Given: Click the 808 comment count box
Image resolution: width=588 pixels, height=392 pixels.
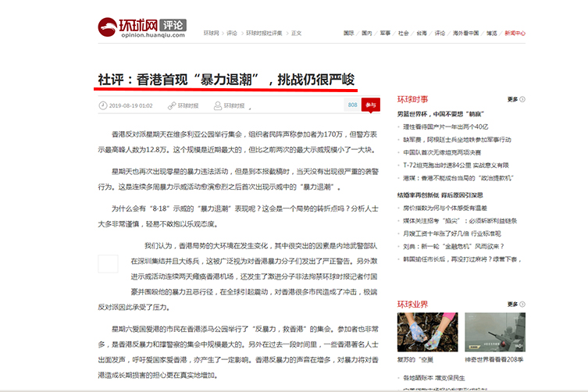Looking at the screenshot, I should click(x=352, y=105).
